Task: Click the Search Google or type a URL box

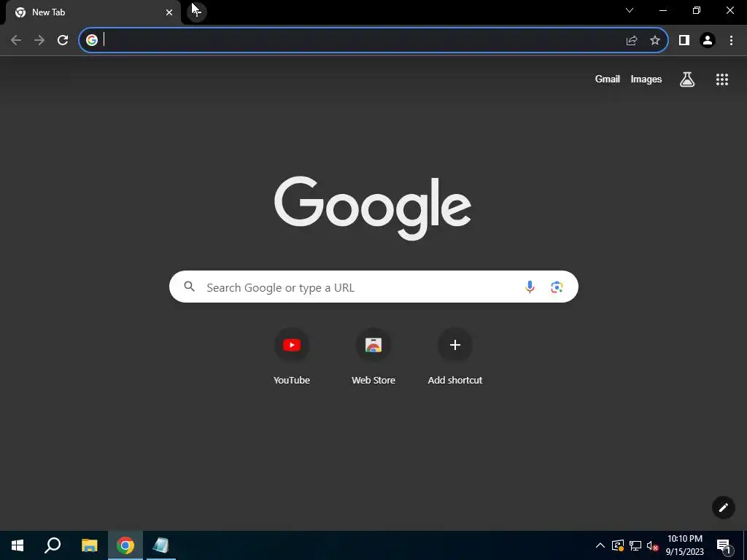Action: [x=373, y=287]
